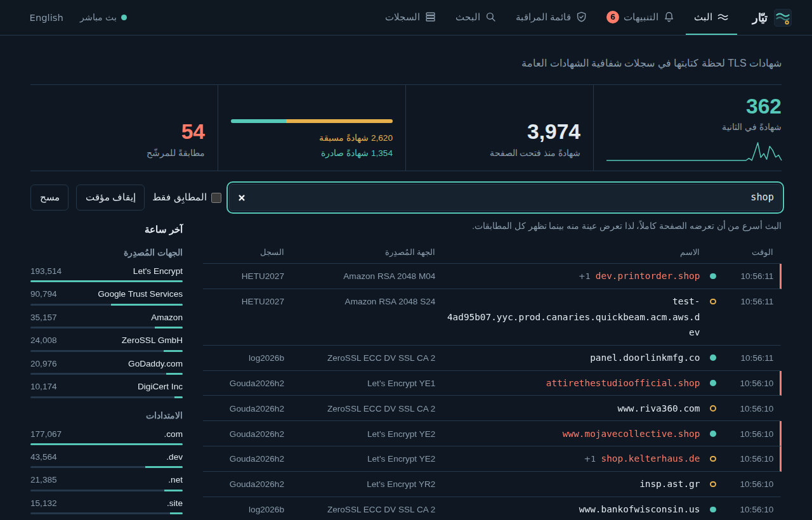Select the .net extension entry
812x520 pixels.
pos(107,483)
